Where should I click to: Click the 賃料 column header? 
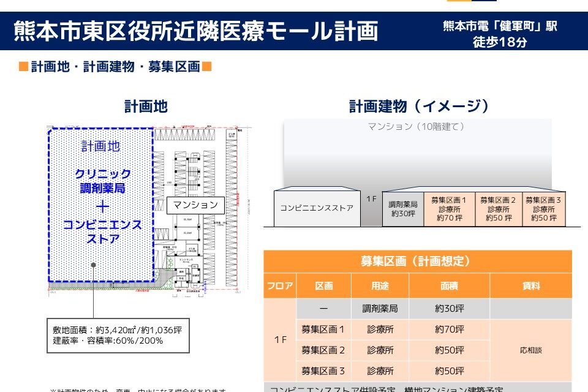click(x=530, y=286)
